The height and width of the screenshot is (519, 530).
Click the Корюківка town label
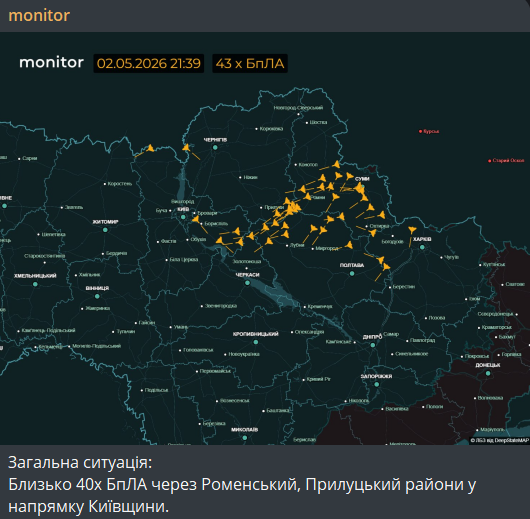[x=271, y=129]
